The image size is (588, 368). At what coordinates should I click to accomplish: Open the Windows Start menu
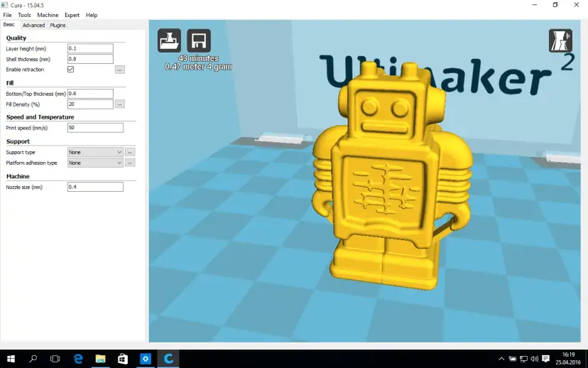tap(11, 359)
